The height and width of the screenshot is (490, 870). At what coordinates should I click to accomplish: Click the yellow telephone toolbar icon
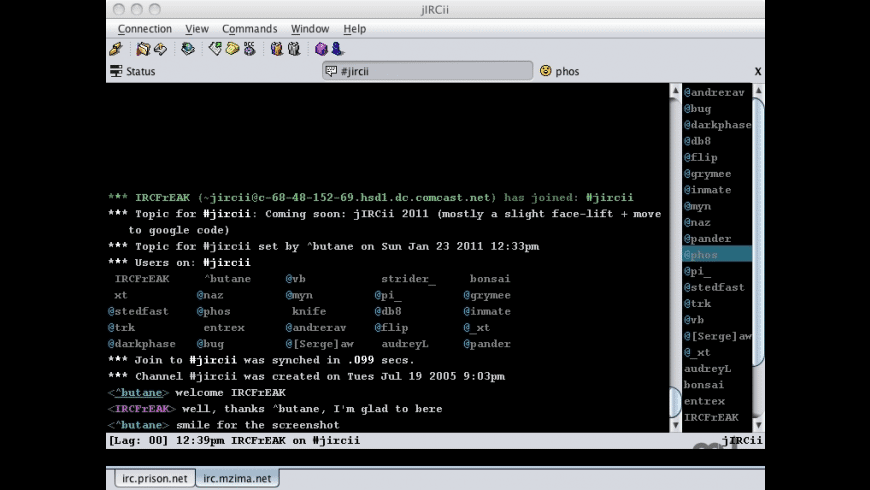(232, 49)
